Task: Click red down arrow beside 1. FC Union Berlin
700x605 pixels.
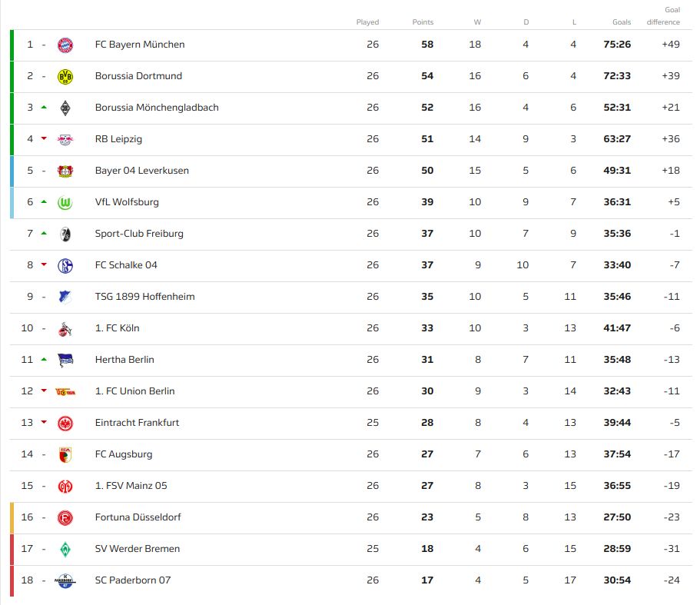Action: pyautogui.click(x=44, y=391)
